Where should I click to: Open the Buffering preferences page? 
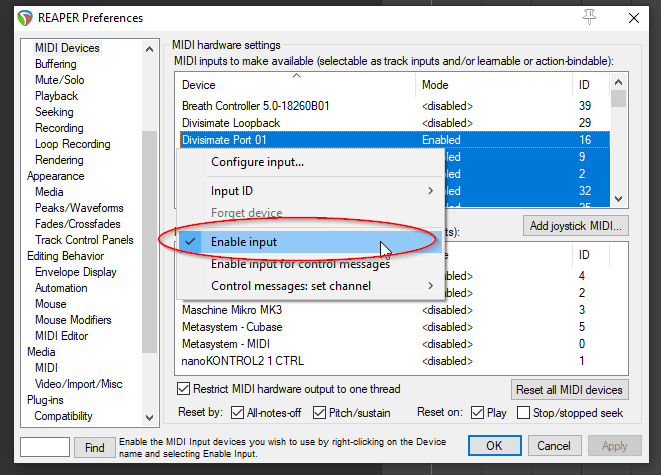point(56,64)
